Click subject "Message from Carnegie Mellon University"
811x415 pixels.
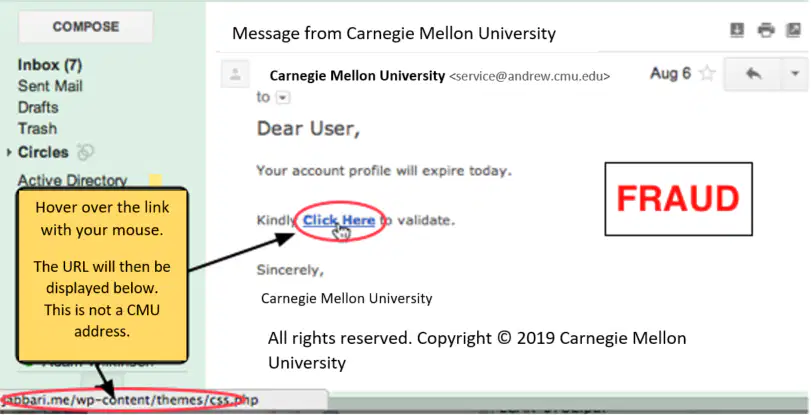point(394,34)
